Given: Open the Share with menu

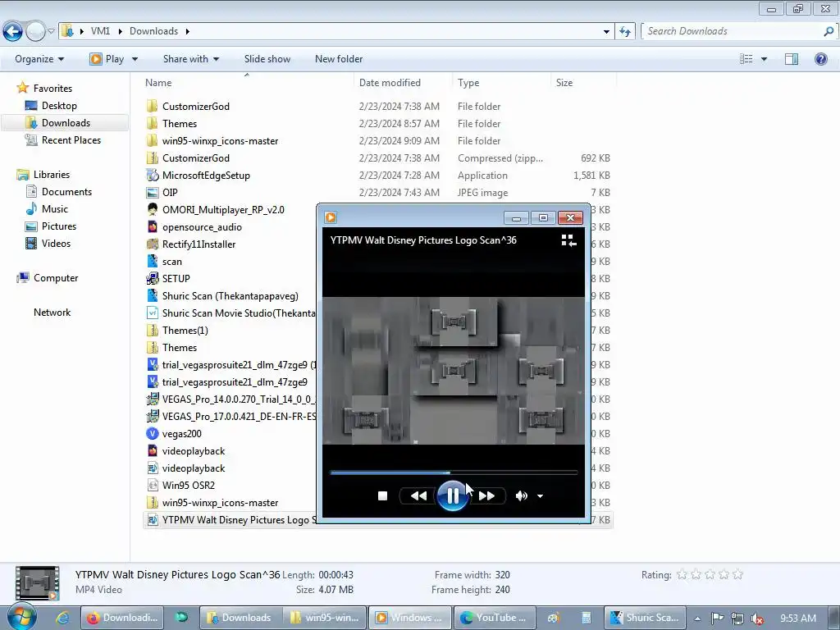Looking at the screenshot, I should pos(190,59).
